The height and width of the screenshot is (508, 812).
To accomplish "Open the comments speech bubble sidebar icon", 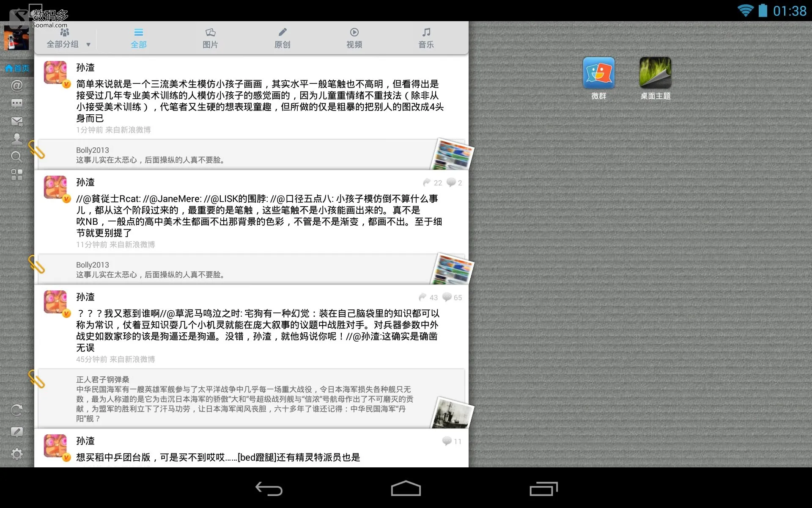I will click(17, 104).
